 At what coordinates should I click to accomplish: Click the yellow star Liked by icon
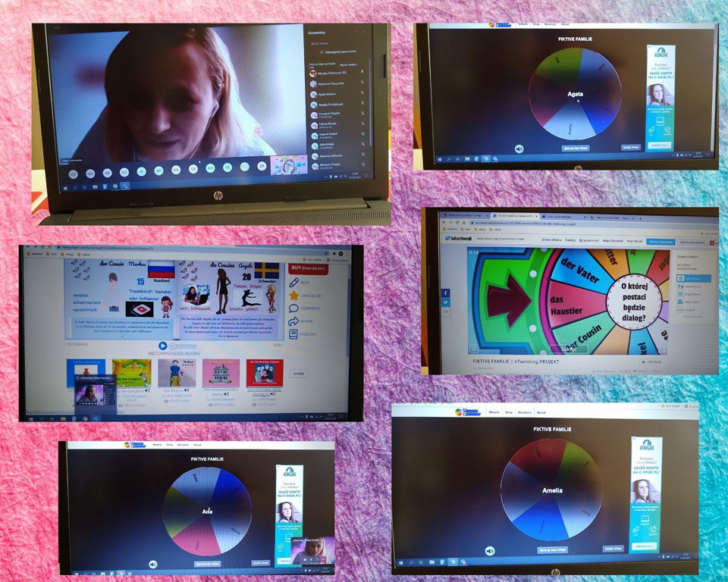pos(293,296)
